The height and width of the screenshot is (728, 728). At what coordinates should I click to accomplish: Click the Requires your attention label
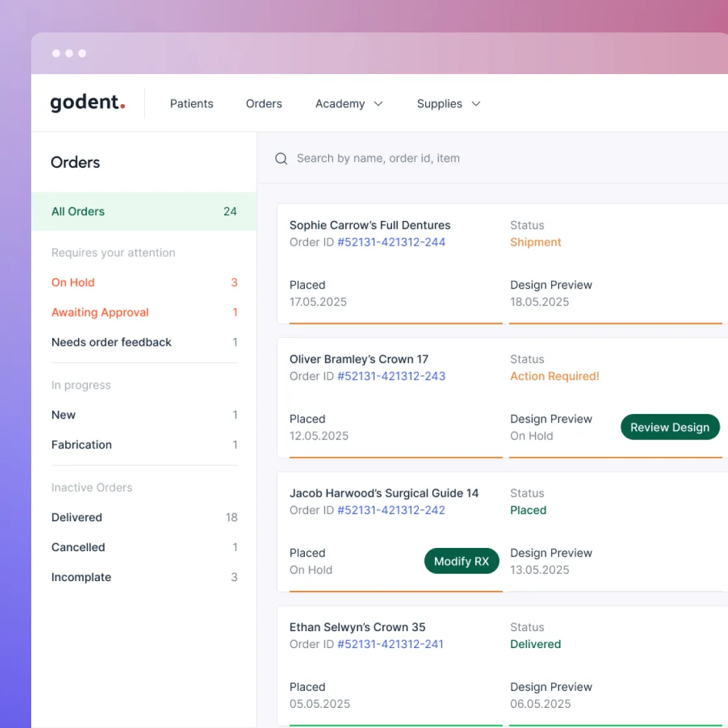113,253
